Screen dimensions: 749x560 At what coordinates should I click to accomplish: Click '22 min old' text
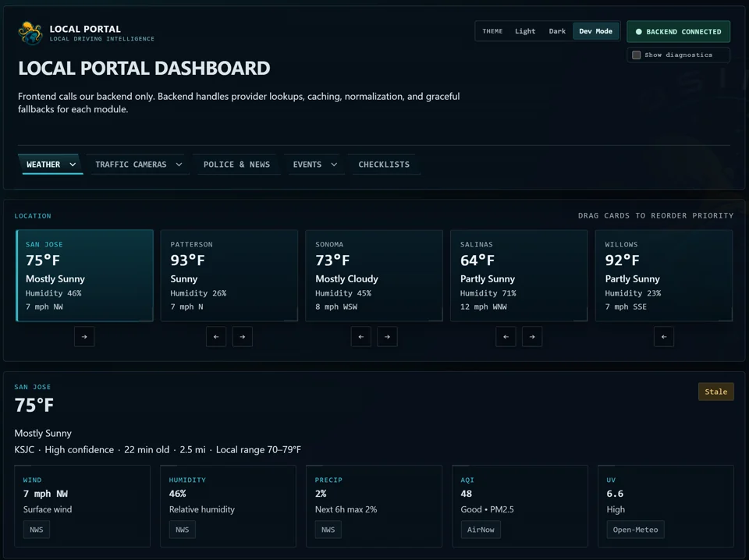147,450
